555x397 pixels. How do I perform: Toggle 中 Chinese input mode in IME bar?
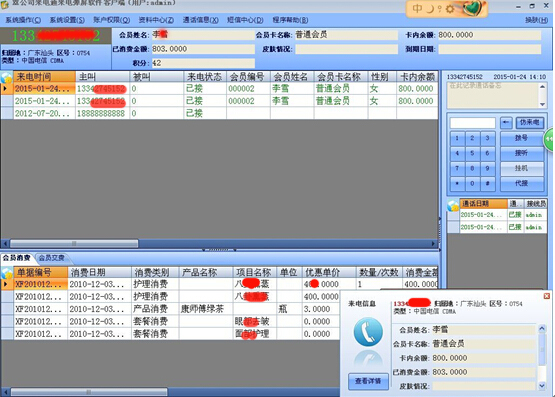[418, 8]
